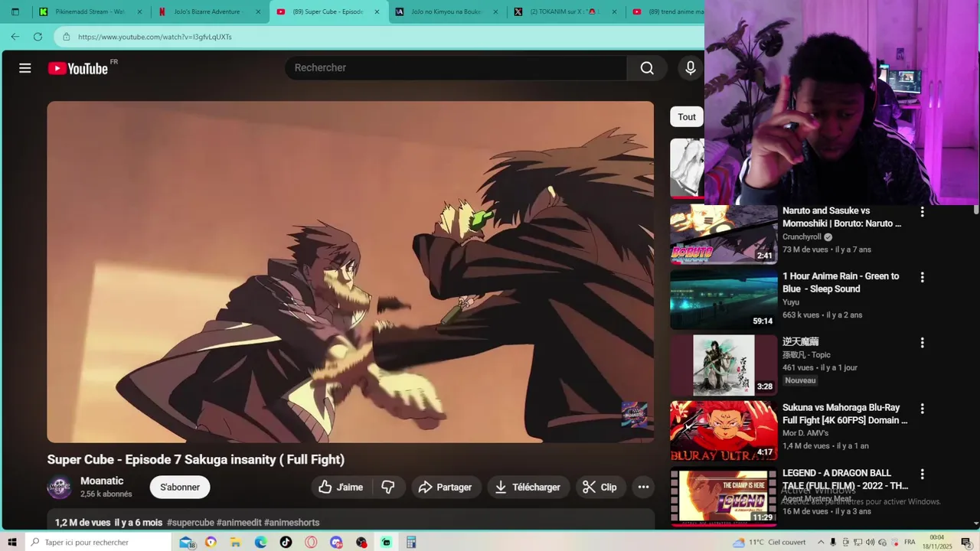Reload the page with refresh icon
The height and width of the screenshot is (551, 980).
(38, 37)
